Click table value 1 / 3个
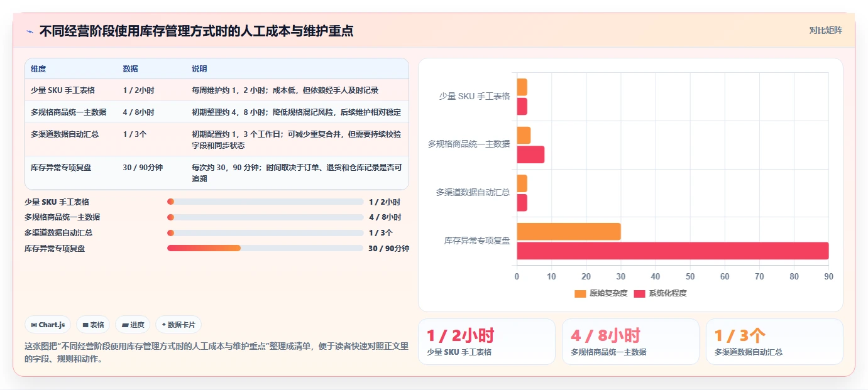The image size is (868, 390). click(x=135, y=134)
